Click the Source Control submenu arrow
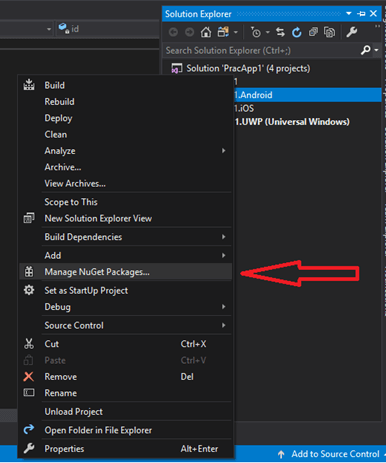This screenshot has height=463, width=386. pos(224,326)
